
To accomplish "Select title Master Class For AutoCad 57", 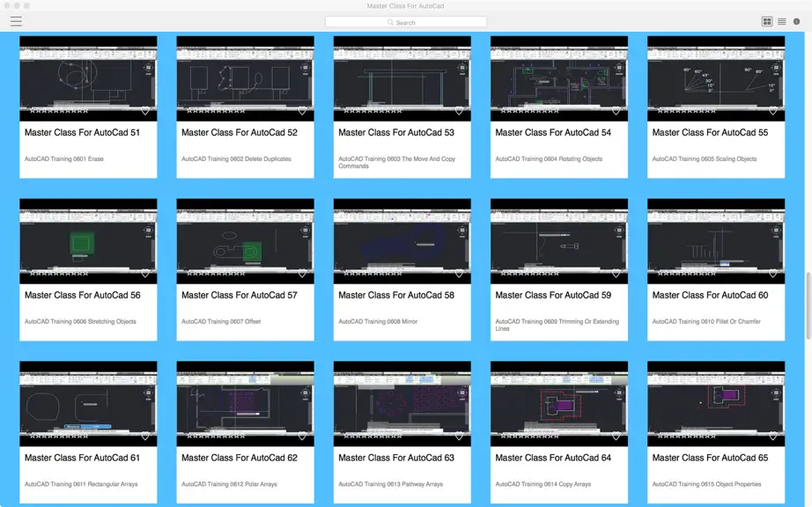I will 240,295.
